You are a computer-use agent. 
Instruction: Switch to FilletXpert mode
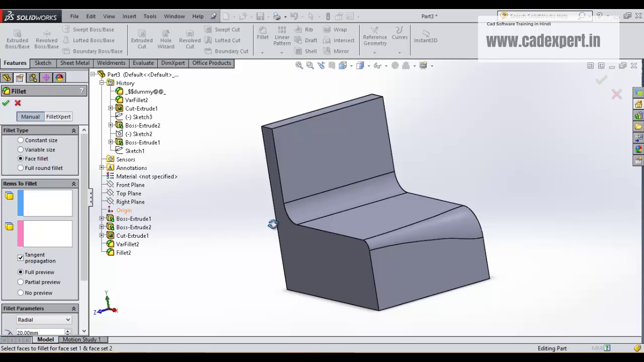[x=58, y=117]
